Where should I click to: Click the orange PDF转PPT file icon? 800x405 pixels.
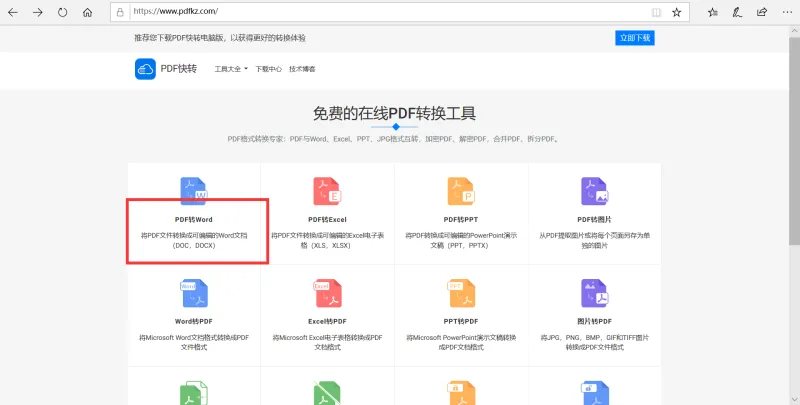461,191
